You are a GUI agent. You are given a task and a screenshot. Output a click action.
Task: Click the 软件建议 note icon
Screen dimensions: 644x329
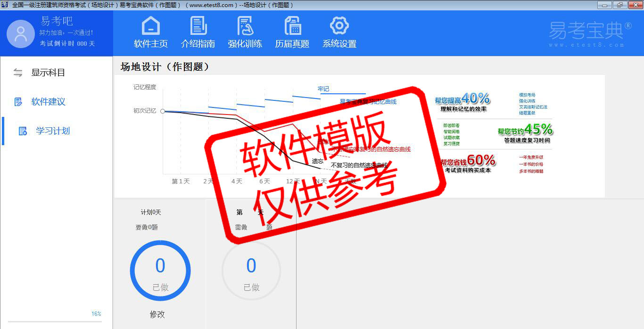click(18, 102)
